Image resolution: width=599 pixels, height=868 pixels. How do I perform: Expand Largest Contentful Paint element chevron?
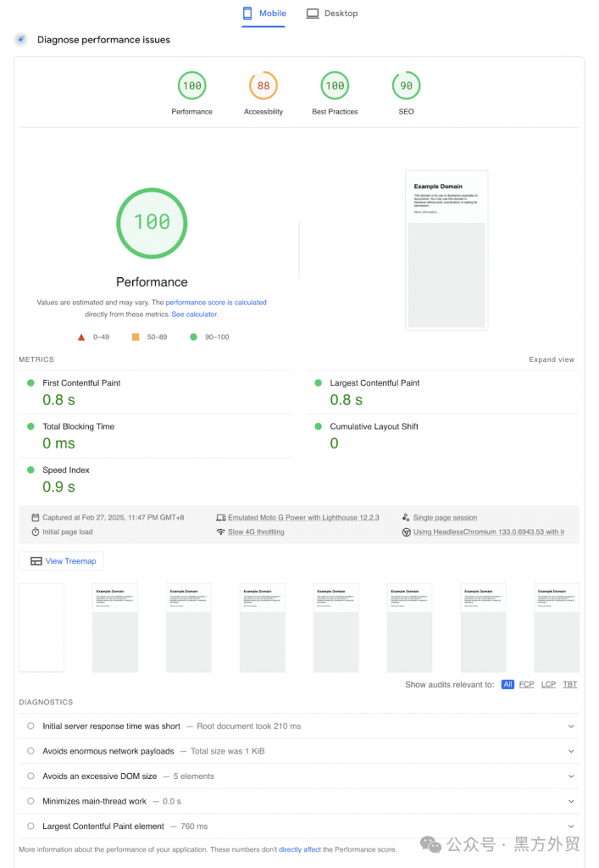click(571, 826)
